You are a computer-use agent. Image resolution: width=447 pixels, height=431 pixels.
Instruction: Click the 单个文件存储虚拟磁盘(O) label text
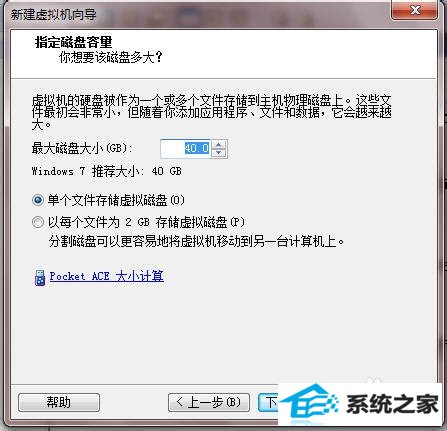tap(116, 200)
